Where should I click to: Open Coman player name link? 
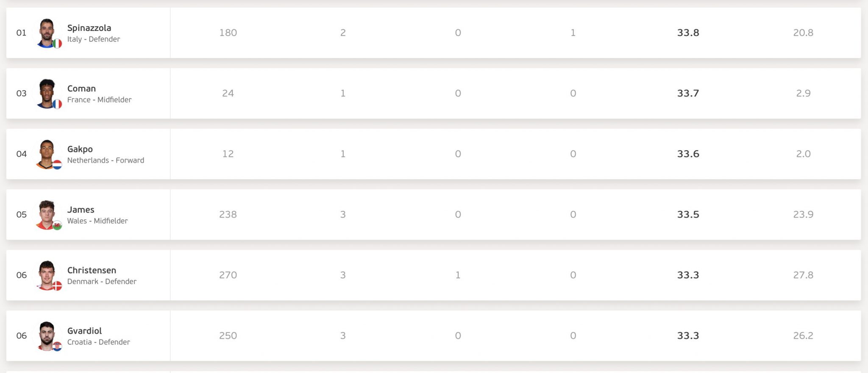(81, 88)
